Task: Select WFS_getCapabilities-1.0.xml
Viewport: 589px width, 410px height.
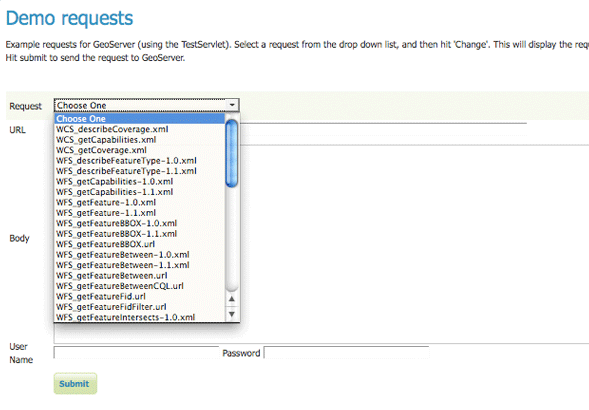Action: point(140,182)
